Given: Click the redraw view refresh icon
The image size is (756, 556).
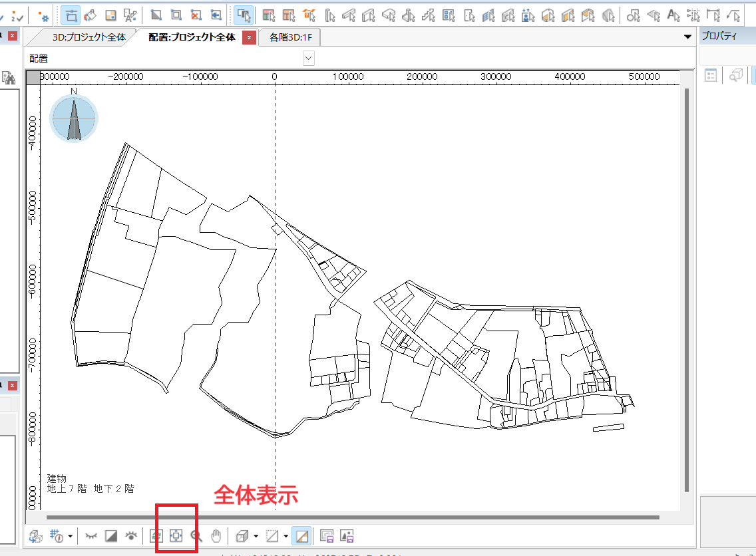Looking at the screenshot, I should (156, 535).
